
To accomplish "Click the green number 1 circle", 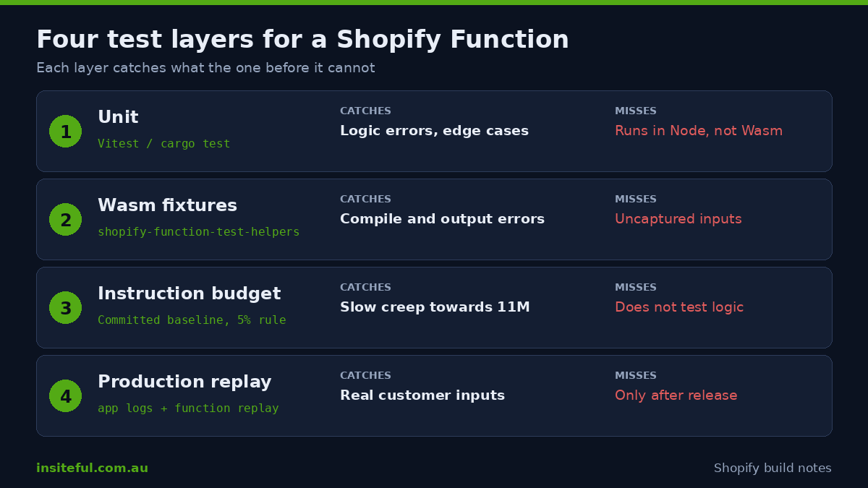I will (x=65, y=131).
